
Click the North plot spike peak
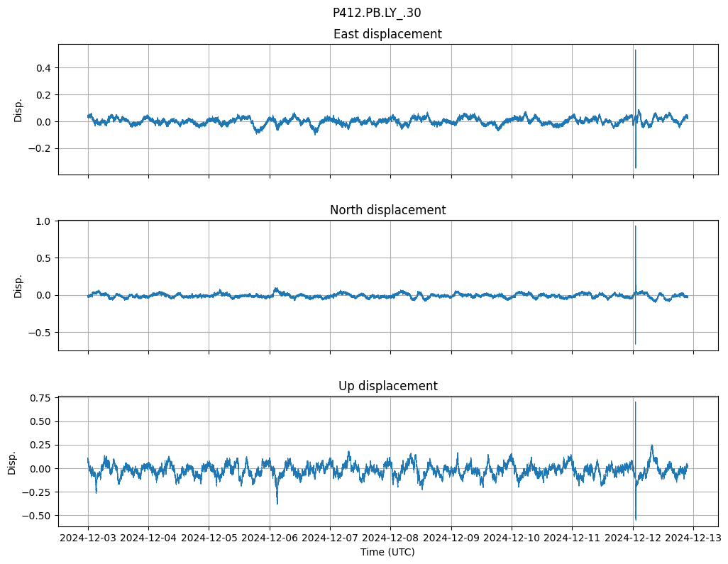click(635, 226)
